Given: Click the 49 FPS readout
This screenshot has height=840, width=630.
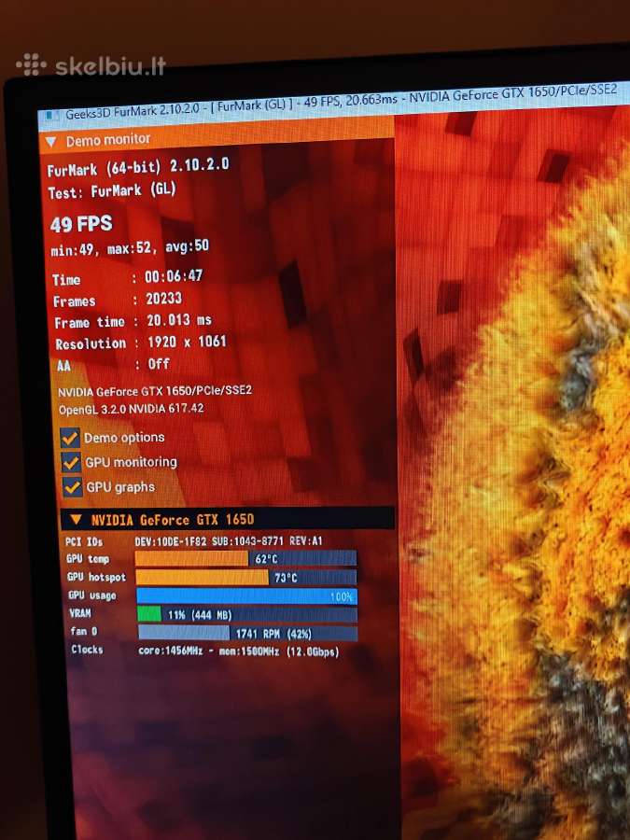Looking at the screenshot, I should pos(81,224).
